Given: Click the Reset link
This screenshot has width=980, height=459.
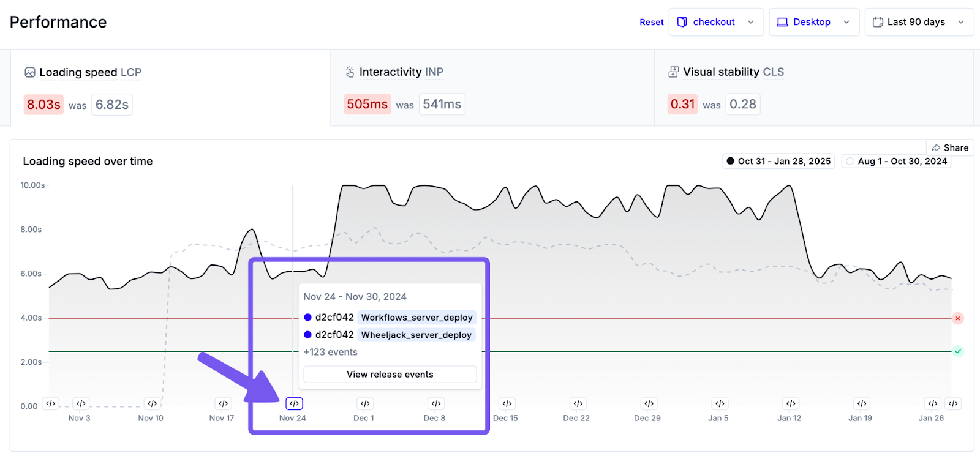Looking at the screenshot, I should tap(652, 22).
